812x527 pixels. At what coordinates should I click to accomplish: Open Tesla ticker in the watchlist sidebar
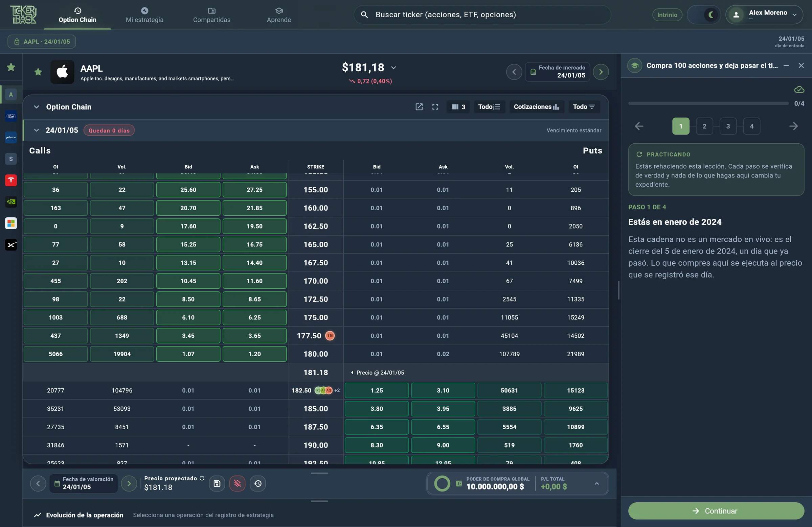[11, 180]
